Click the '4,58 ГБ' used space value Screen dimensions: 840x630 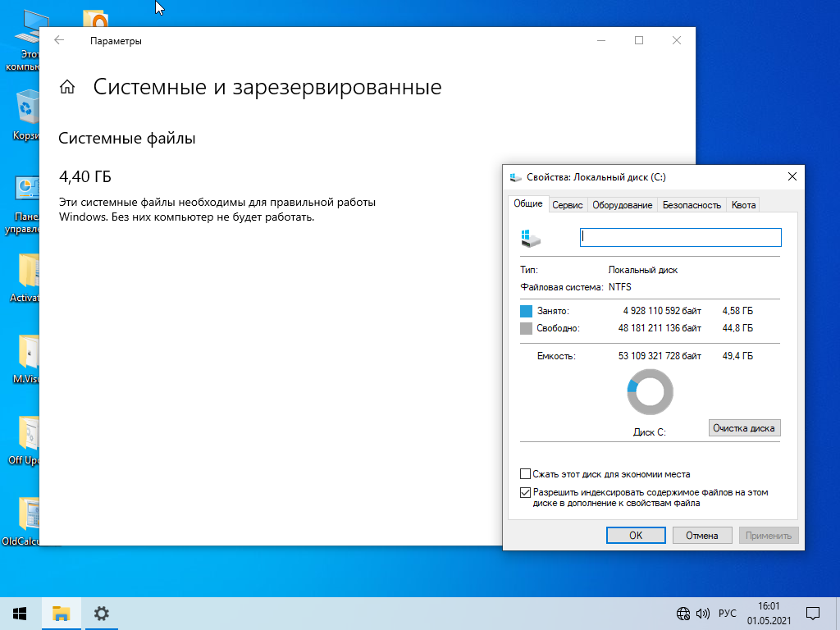737,311
